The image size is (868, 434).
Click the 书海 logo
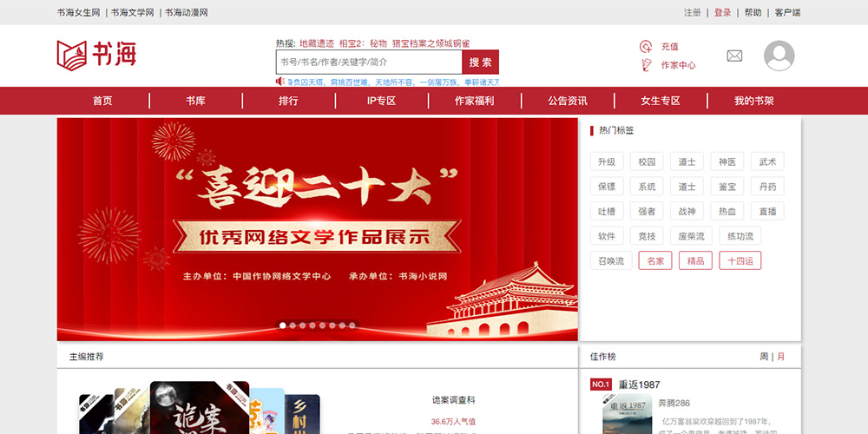click(x=96, y=56)
